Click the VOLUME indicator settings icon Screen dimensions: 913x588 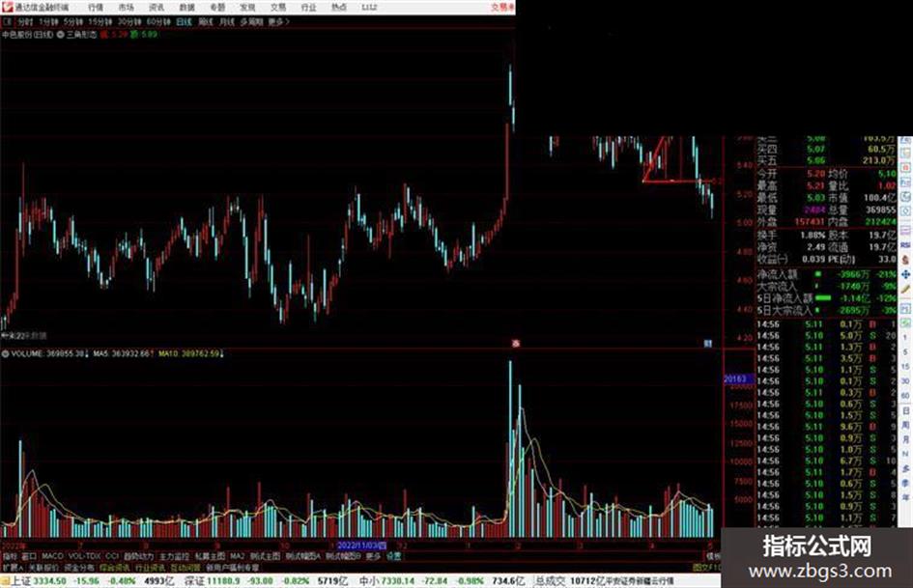[x=5, y=353]
